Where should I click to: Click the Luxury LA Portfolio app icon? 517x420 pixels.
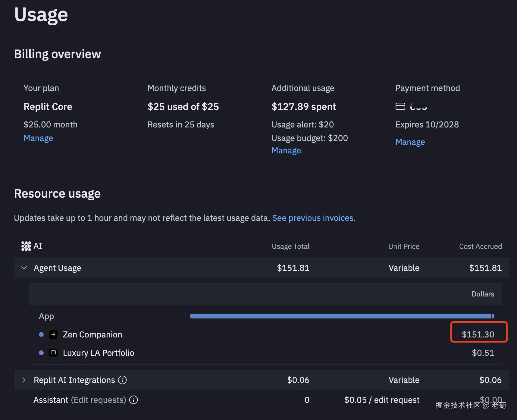53,353
